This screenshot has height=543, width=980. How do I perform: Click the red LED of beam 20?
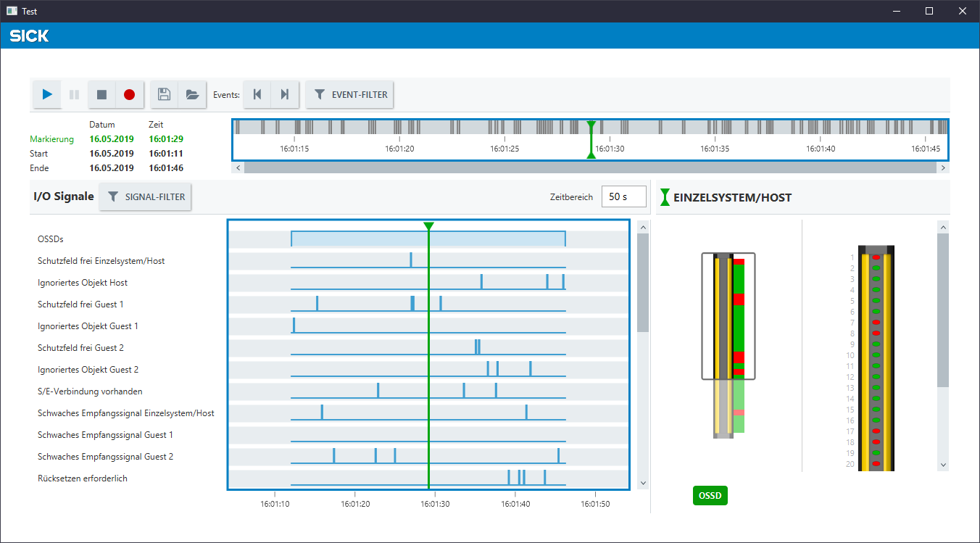(x=876, y=464)
